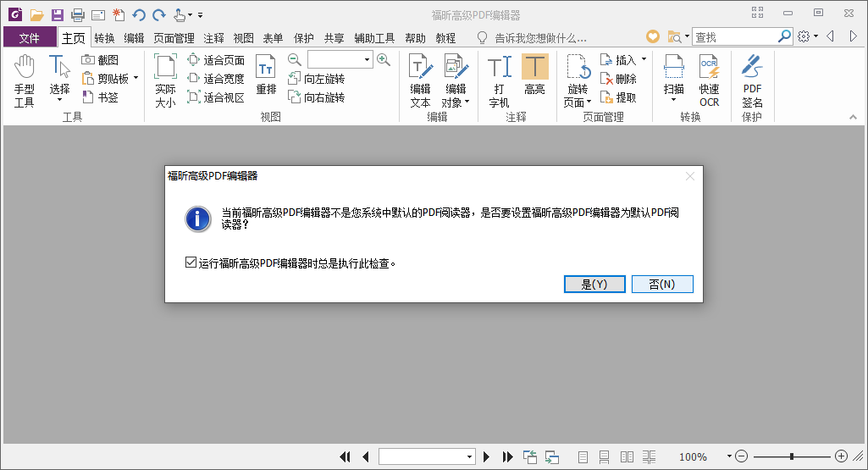Collapse the ribbon with the chevron arrow
The width and height of the screenshot is (868, 470).
(853, 117)
